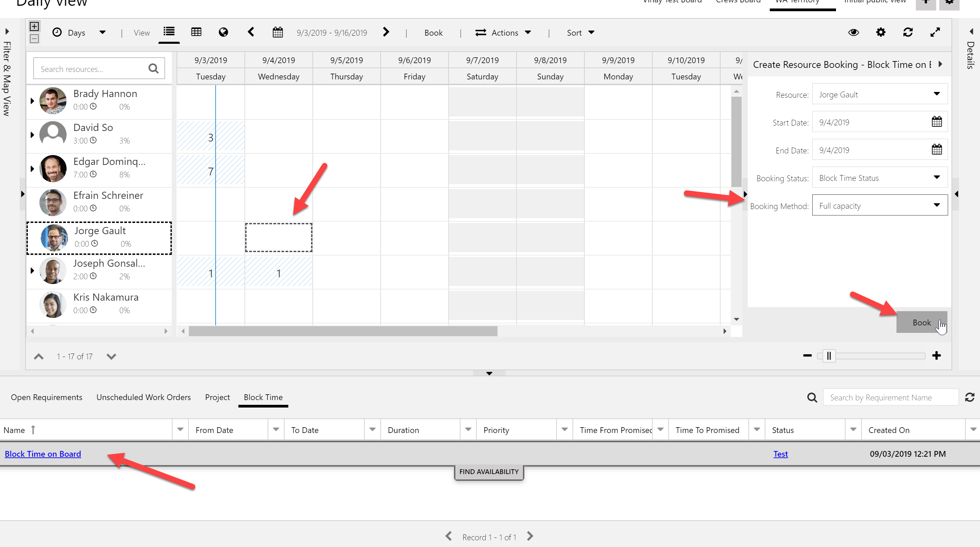Click the Block Time on Board link
980x547 pixels.
[x=42, y=453]
